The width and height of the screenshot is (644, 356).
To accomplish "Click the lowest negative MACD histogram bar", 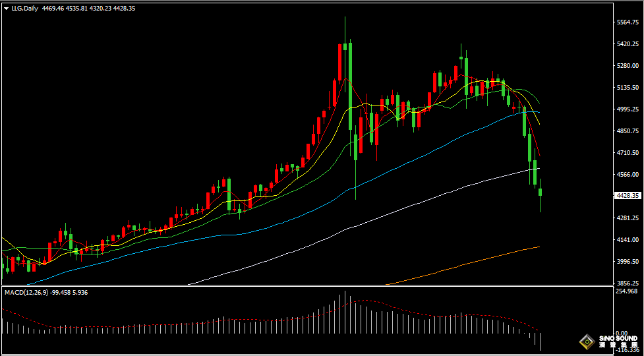I will [540, 341].
